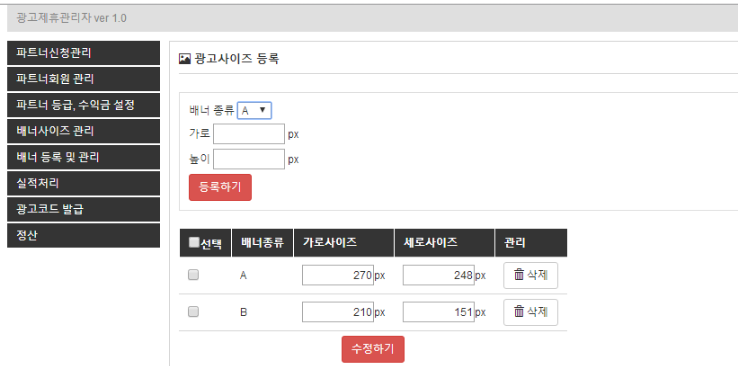This screenshot has width=740, height=366.
Task: Go to 파트너 등급, 수익금 설정 menu
Action: tap(84, 105)
